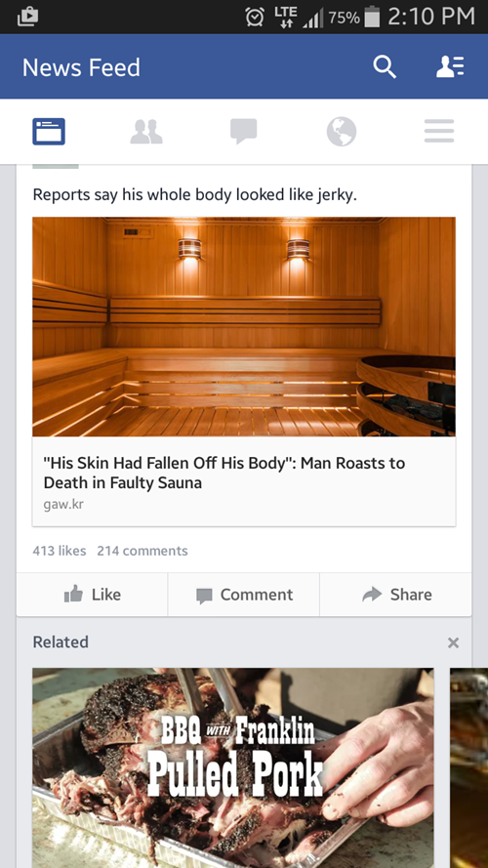488x868 pixels.
Task: Open the BBQ with Franklin Pulled Pork video
Action: pos(233,767)
